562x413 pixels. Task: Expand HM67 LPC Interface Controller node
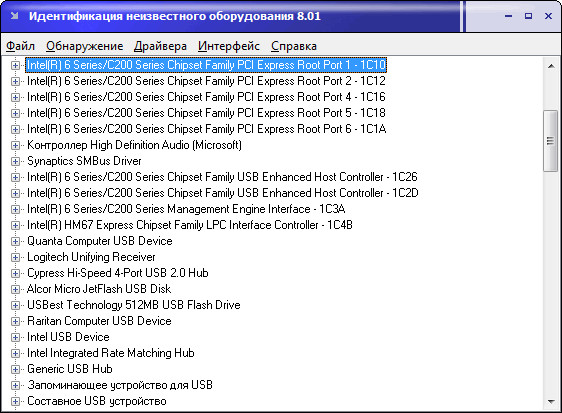[15, 225]
